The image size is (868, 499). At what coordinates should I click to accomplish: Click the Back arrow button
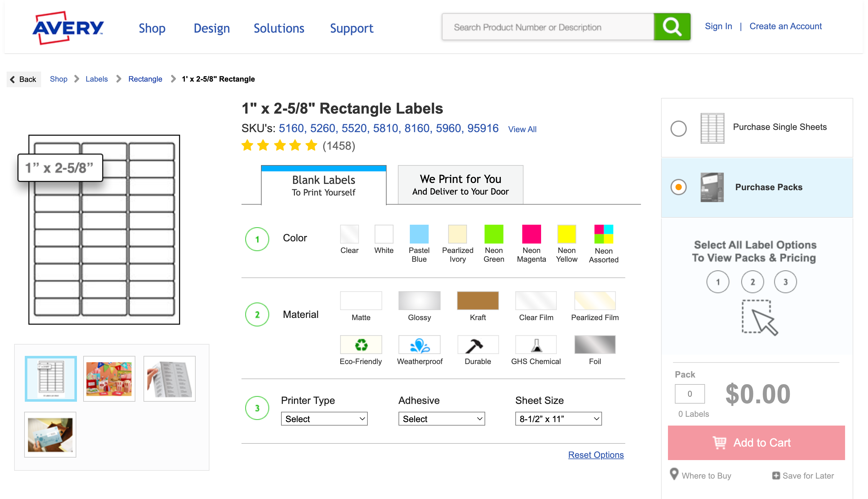23,79
